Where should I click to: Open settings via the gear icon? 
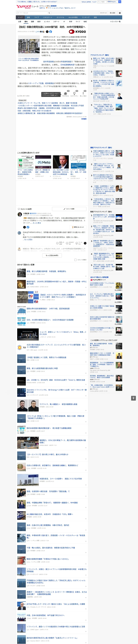click(120, 13)
